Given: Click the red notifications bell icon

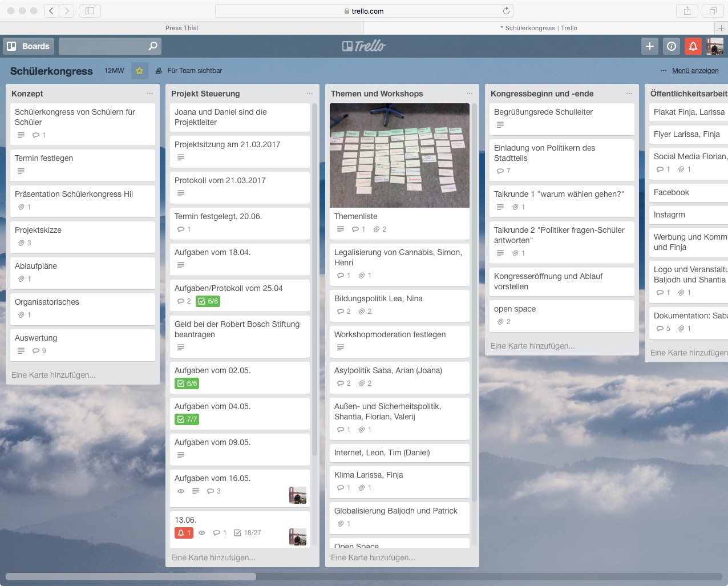Looking at the screenshot, I should 693,46.
